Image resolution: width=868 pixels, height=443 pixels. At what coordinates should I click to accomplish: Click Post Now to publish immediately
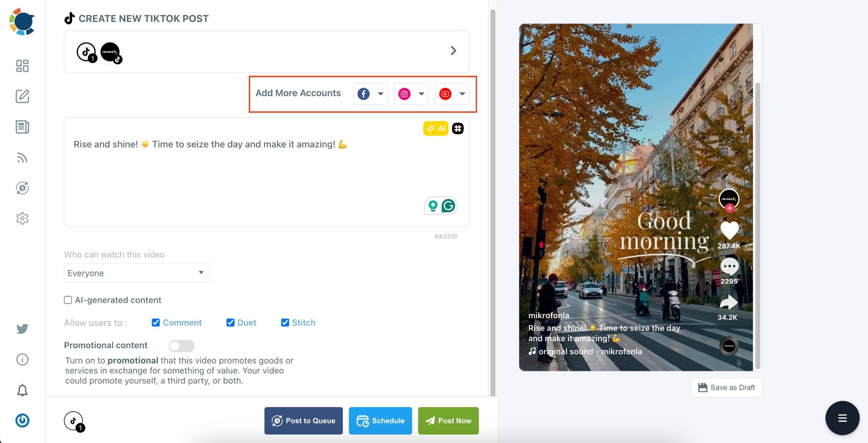448,420
